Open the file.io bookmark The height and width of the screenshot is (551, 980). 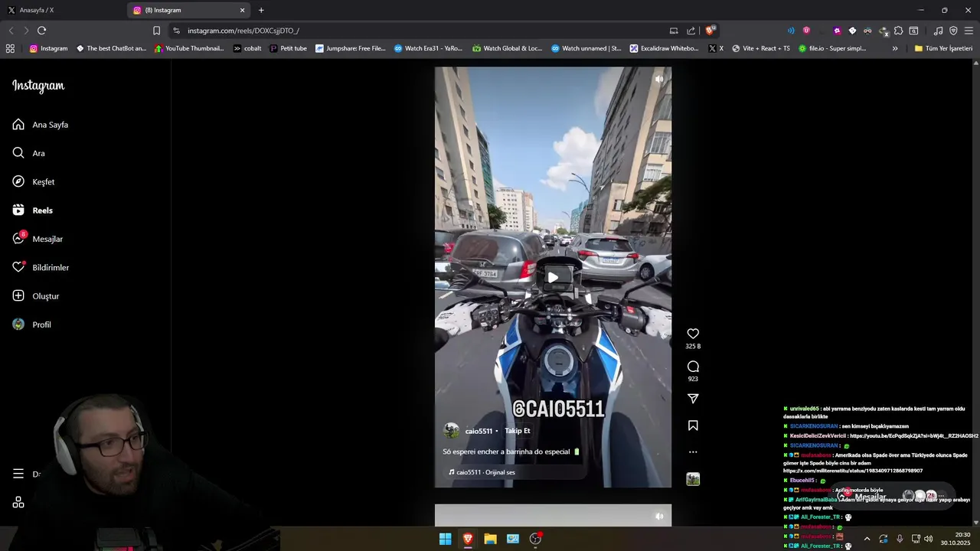click(832, 48)
